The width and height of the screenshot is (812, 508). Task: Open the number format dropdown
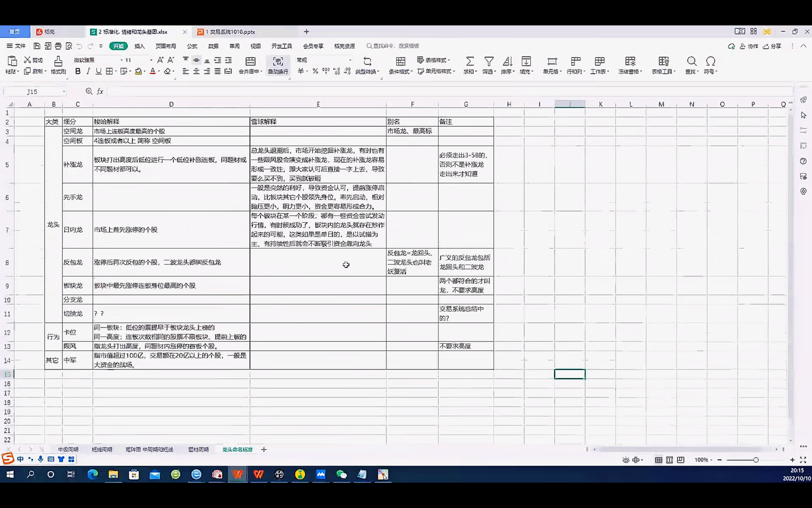coord(350,60)
